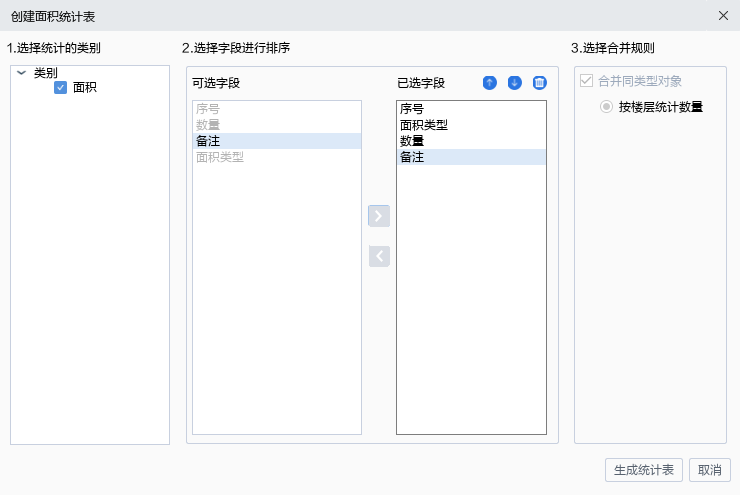
Task: Select 备注 in the available fields list
Action: point(277,141)
